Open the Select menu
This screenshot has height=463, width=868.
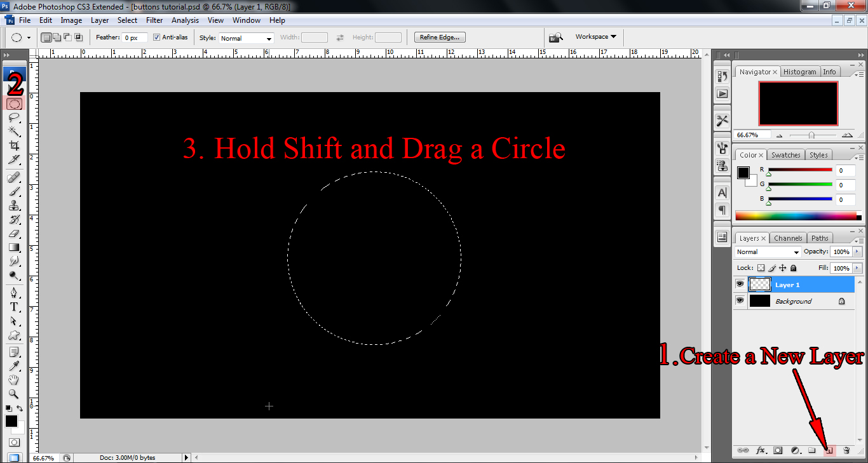click(x=127, y=20)
